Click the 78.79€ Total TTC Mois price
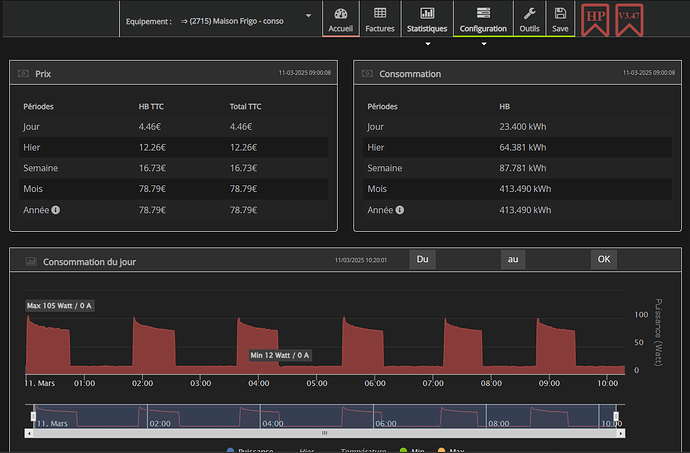 [243, 189]
